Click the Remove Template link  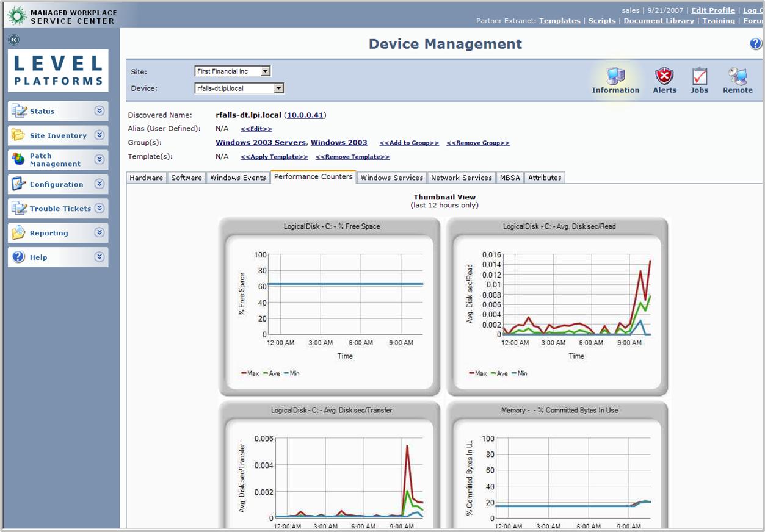click(x=352, y=157)
